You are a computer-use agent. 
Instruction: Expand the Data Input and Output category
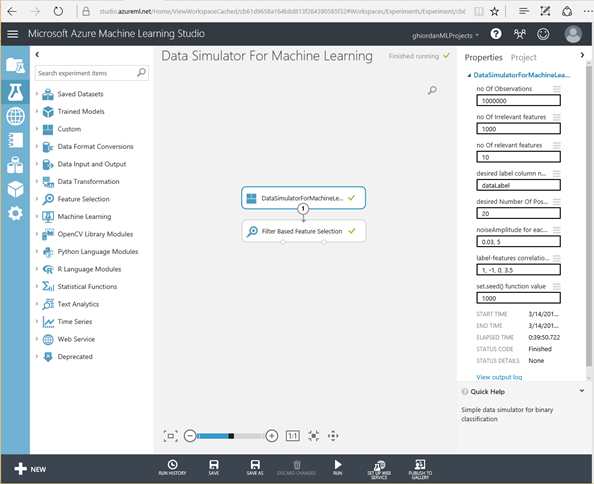tap(37, 164)
